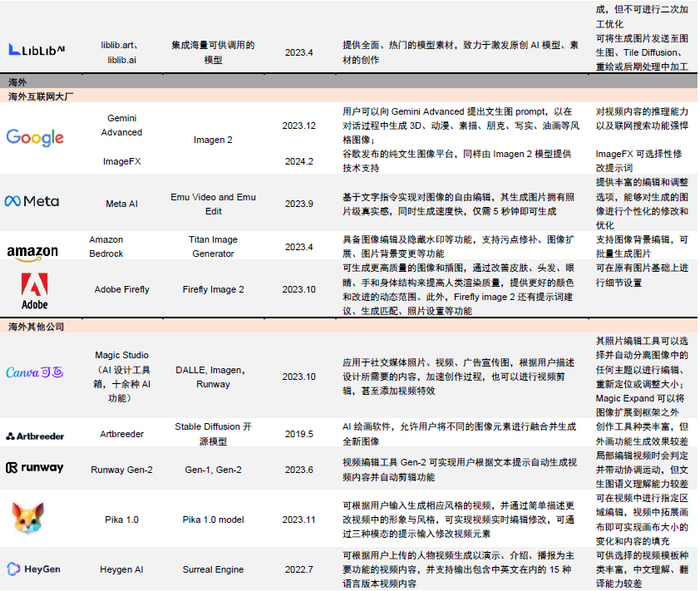The image size is (700, 591).
Task: Click the Google logo
Action: pyautogui.click(x=35, y=137)
